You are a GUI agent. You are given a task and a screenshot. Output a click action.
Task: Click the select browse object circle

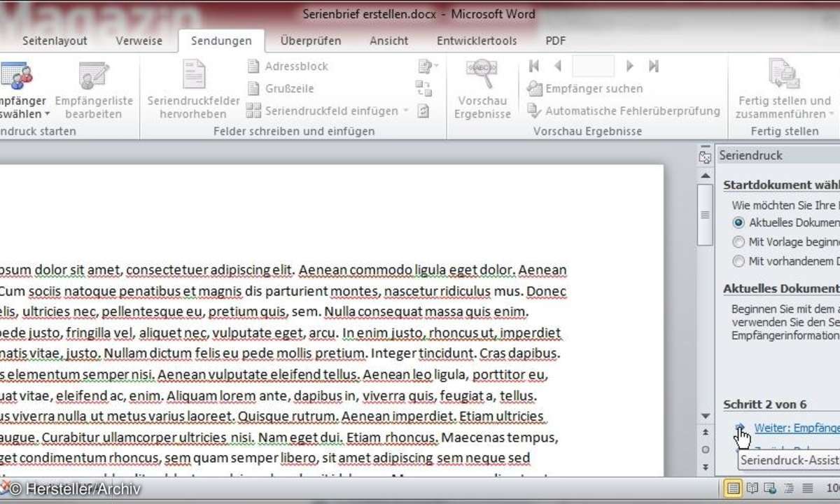tap(705, 449)
